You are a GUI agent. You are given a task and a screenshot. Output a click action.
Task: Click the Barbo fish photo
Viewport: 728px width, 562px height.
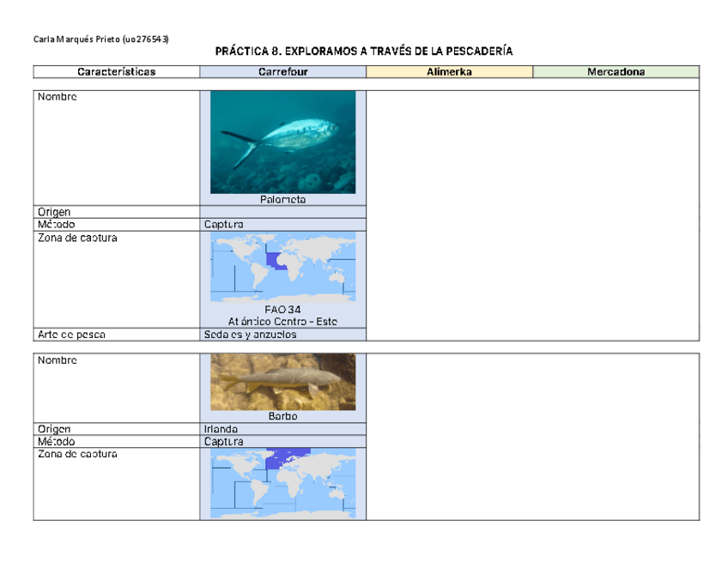[282, 381]
